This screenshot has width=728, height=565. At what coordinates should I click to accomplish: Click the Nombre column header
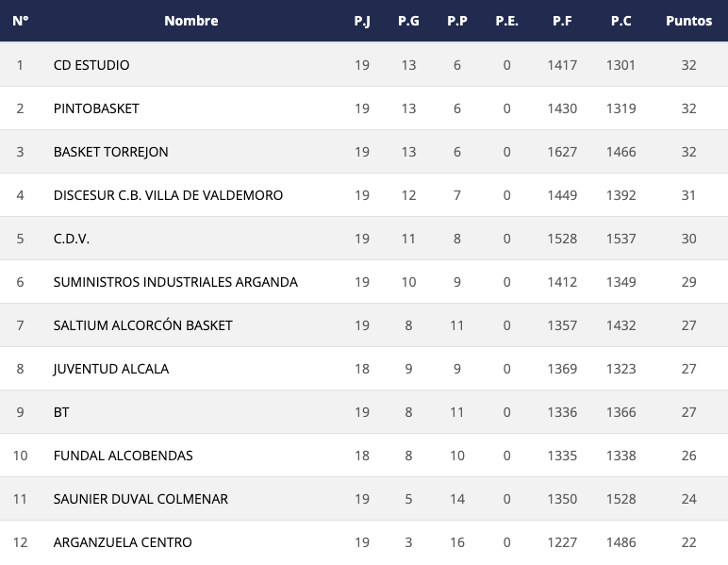(x=190, y=21)
